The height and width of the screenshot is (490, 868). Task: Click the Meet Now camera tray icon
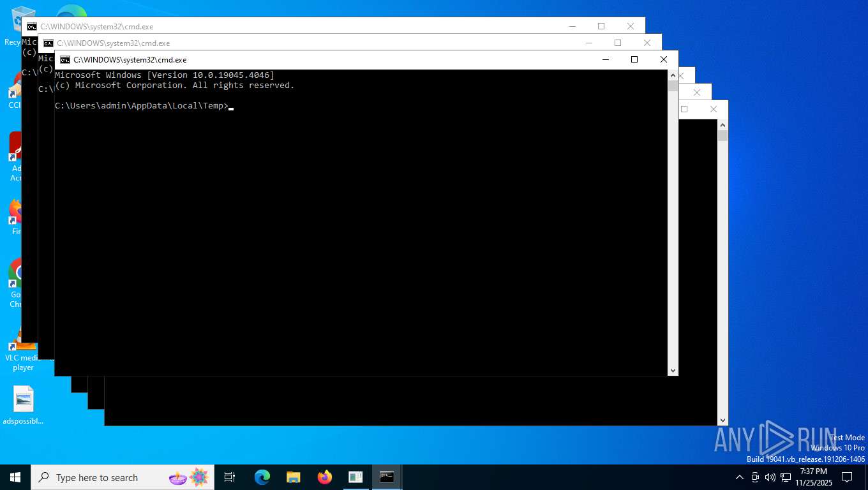coord(755,477)
